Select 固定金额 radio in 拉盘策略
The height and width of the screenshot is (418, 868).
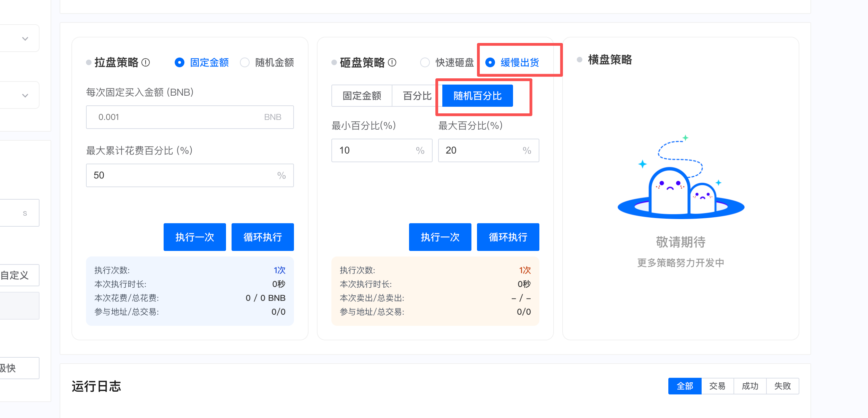(x=180, y=62)
